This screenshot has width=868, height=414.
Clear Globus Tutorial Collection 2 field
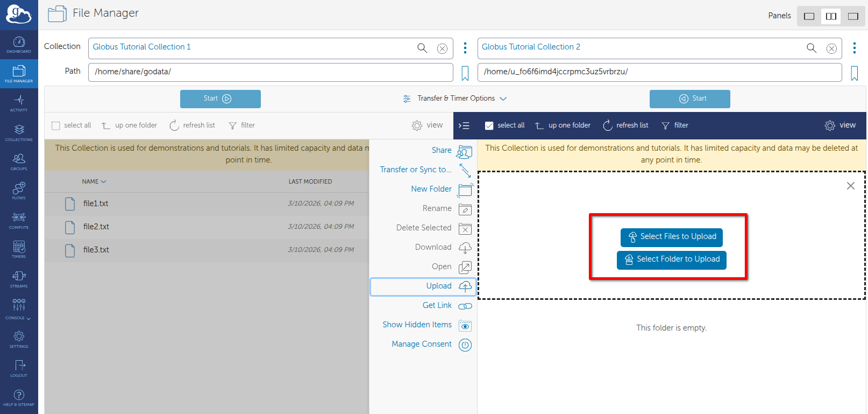click(831, 48)
